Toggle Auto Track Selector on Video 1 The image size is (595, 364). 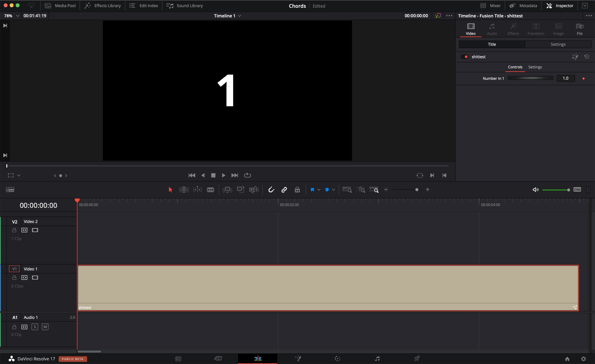click(x=24, y=278)
